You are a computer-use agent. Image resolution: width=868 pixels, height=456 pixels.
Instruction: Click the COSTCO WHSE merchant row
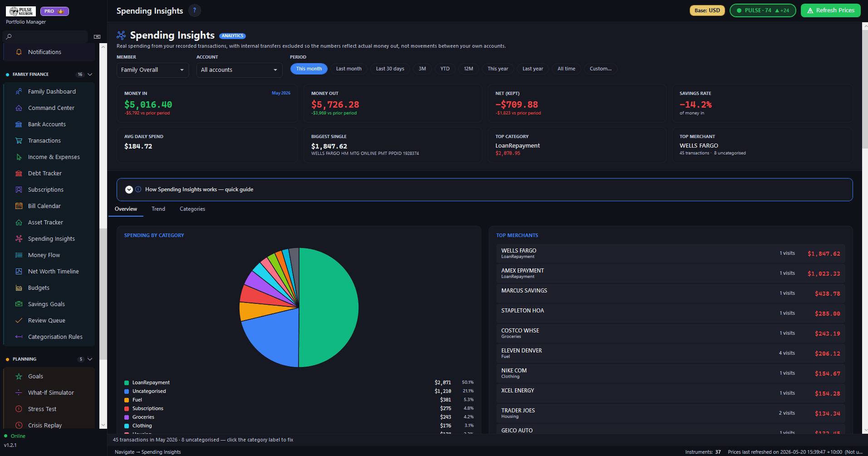(x=671, y=333)
